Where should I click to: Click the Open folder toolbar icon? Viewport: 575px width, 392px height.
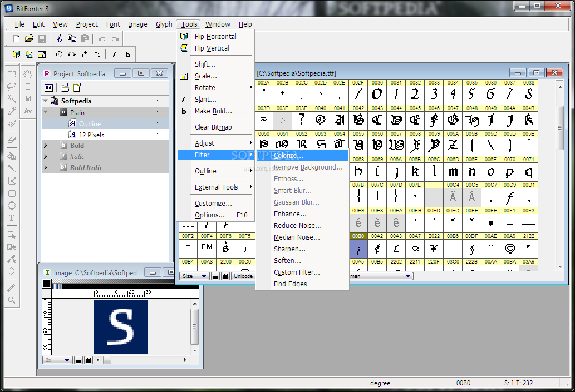pos(29,38)
